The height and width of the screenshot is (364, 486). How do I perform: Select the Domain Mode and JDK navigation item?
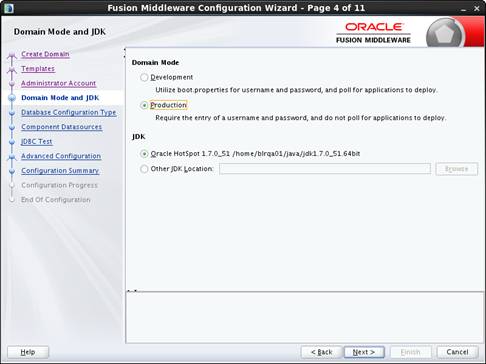[x=60, y=98]
